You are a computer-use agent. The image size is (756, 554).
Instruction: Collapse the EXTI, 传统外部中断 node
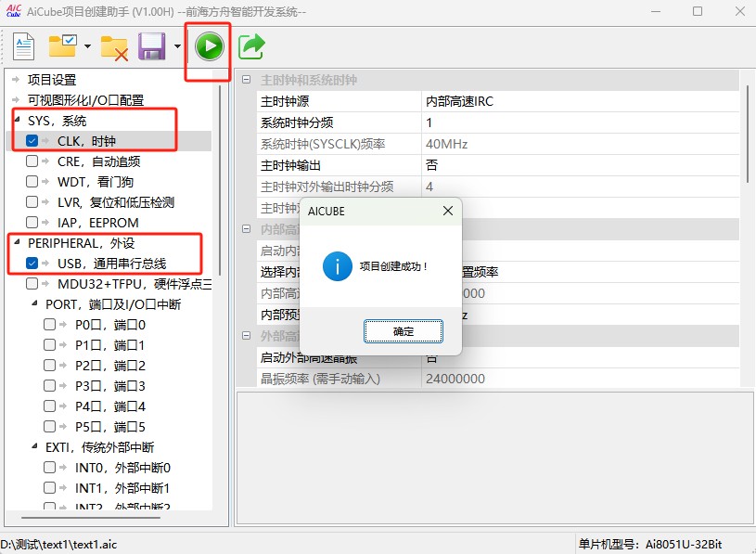(x=34, y=446)
